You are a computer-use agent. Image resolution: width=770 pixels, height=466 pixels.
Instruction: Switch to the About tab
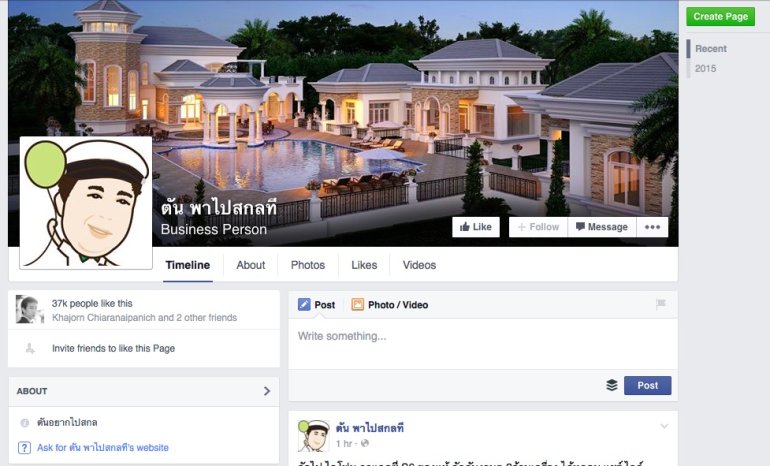point(250,265)
